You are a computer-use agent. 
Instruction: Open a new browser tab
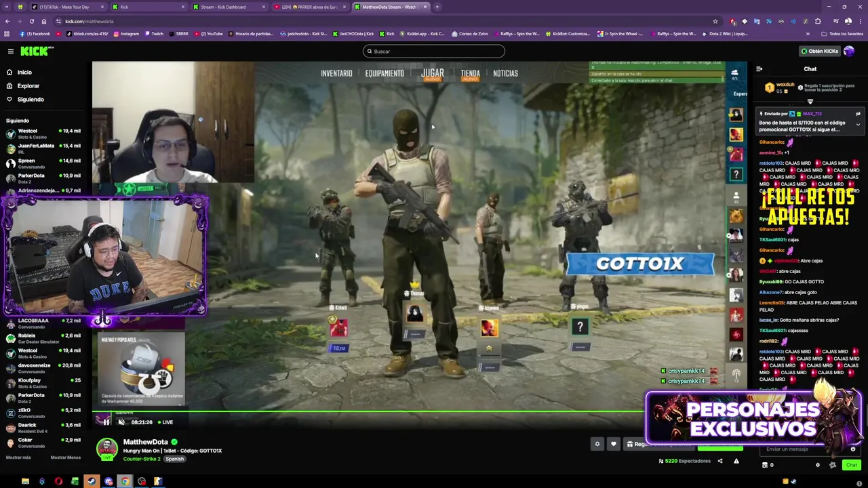(437, 7)
